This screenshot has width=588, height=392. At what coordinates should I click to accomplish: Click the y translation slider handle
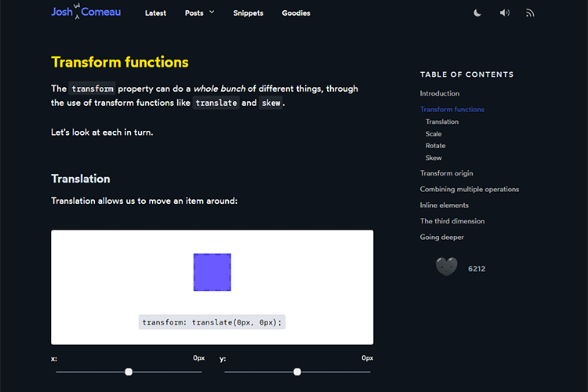(297, 372)
